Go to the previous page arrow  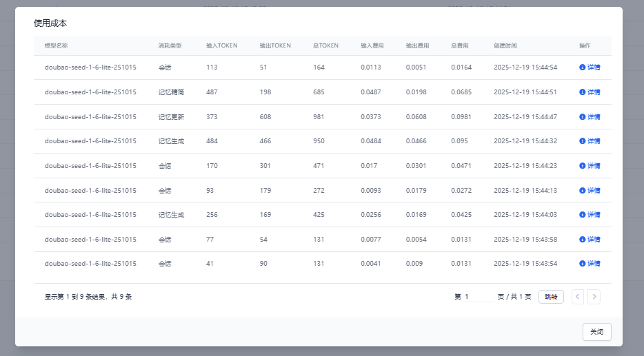point(578,297)
